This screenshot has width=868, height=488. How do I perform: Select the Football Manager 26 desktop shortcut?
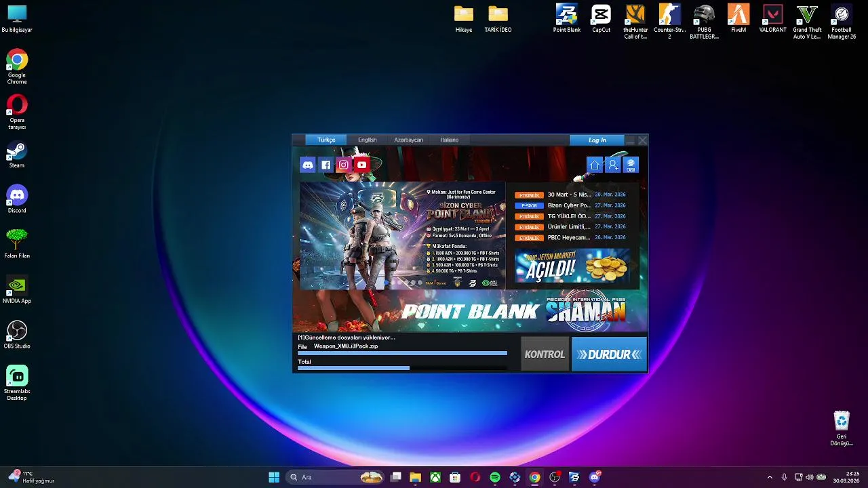[x=842, y=22]
